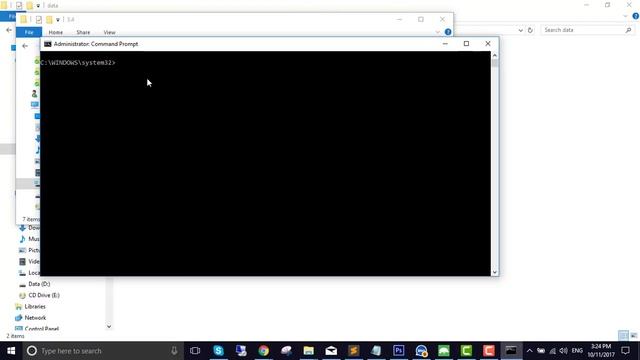Click navigation pane scroll down arrow

click(109, 326)
